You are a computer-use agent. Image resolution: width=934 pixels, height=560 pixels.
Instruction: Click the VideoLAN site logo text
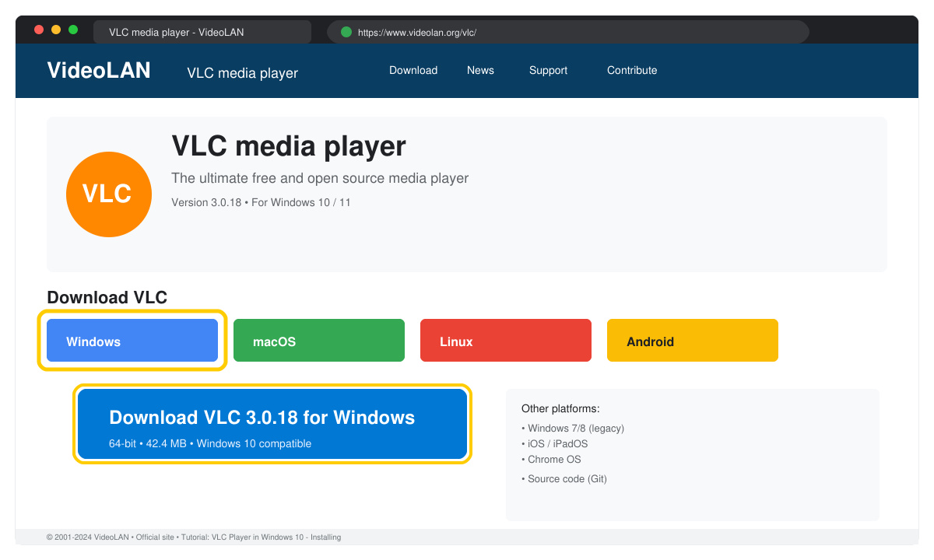(99, 70)
